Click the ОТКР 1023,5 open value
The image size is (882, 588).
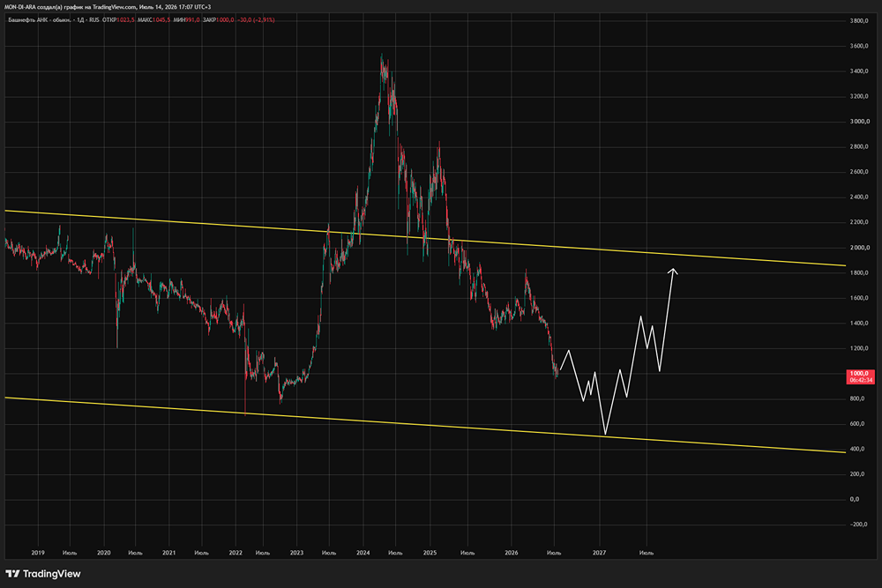coord(119,19)
